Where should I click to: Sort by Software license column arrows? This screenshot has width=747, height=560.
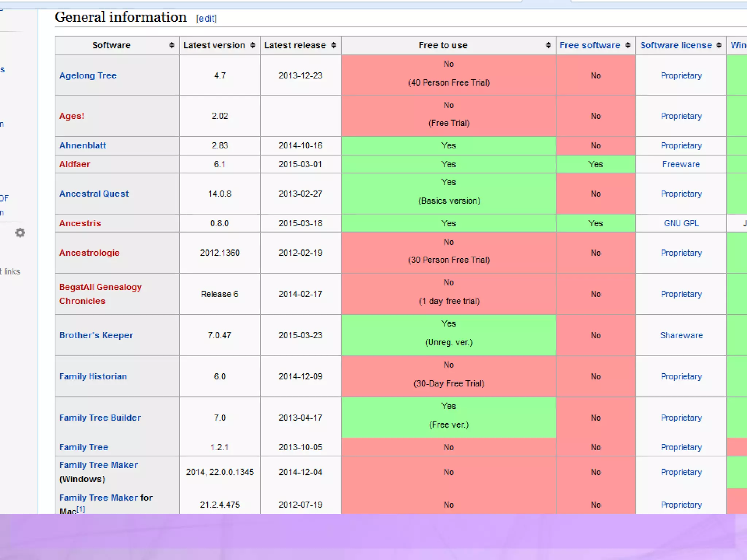click(x=719, y=45)
